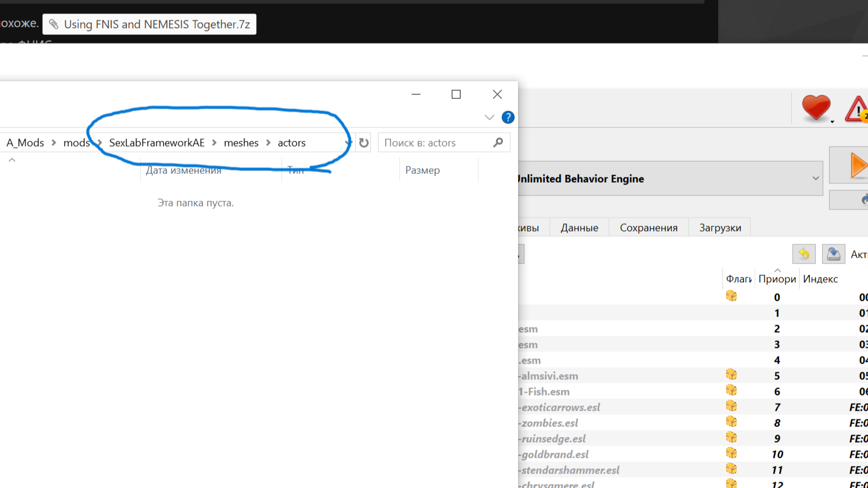The height and width of the screenshot is (488, 868).
Task: Click the red heart endorse icon
Action: (816, 108)
